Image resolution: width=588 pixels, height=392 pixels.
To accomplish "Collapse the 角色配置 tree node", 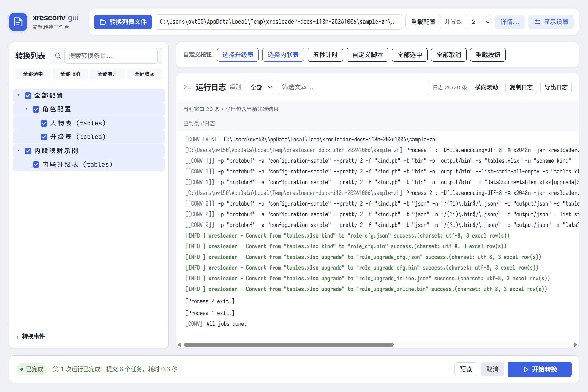I will pos(26,109).
